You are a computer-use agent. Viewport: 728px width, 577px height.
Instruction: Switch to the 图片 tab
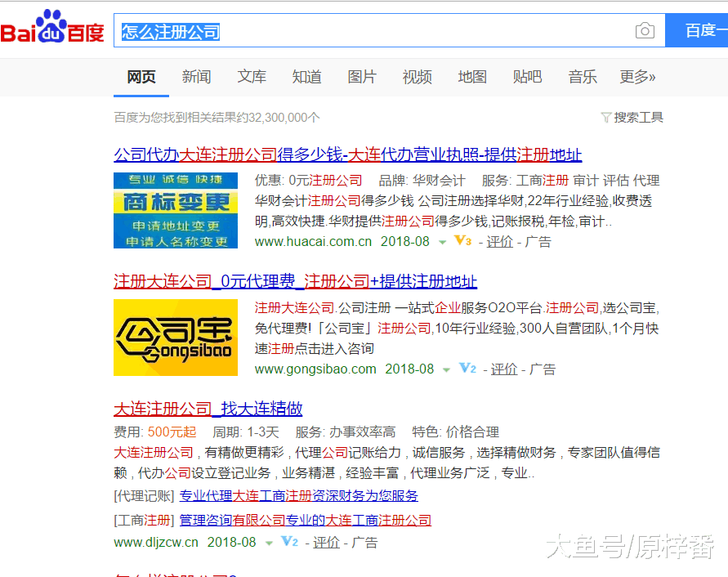[362, 77]
